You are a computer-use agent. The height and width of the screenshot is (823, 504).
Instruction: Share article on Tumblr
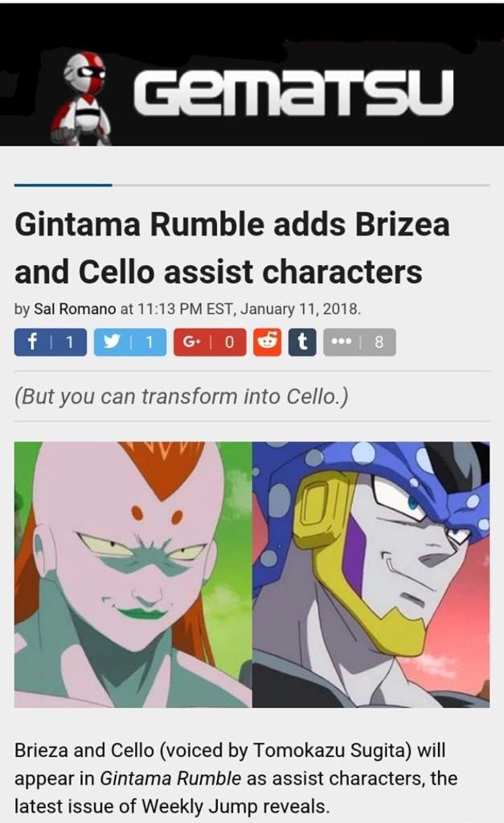302,342
